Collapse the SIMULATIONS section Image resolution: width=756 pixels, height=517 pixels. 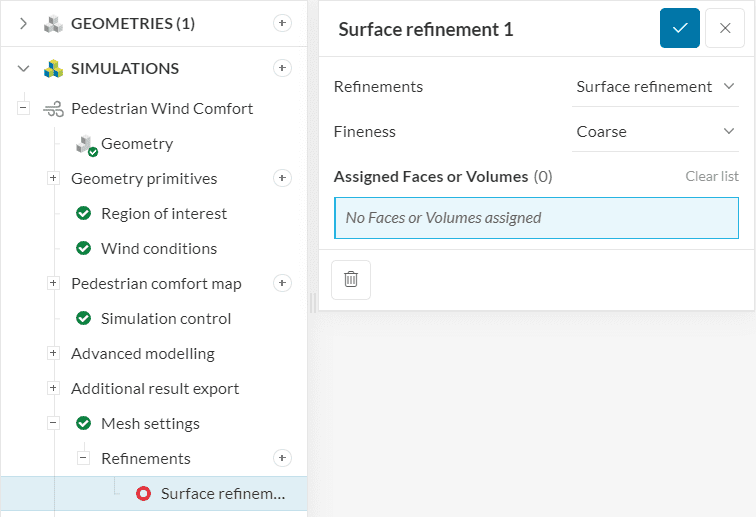[x=23, y=69]
